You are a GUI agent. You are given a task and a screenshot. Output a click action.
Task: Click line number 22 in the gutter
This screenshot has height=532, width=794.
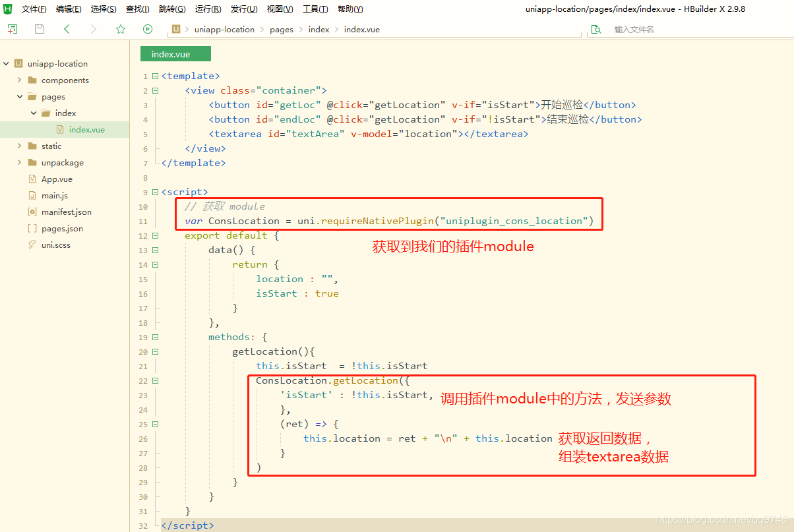(x=144, y=381)
